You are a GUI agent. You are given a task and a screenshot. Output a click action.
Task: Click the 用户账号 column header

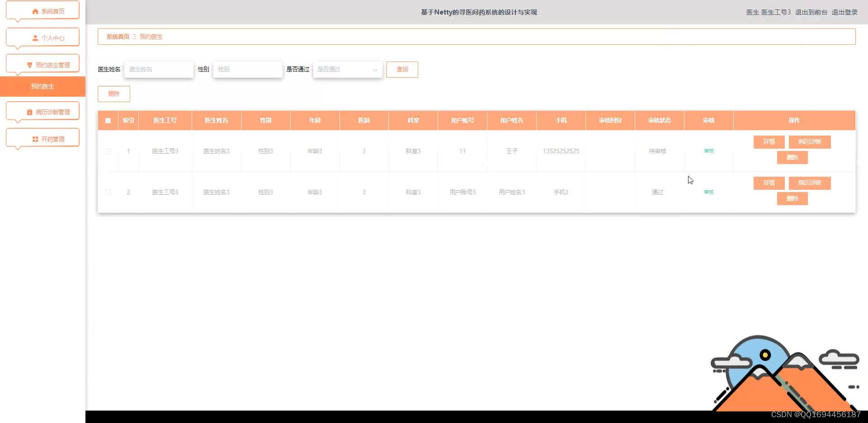tap(462, 120)
